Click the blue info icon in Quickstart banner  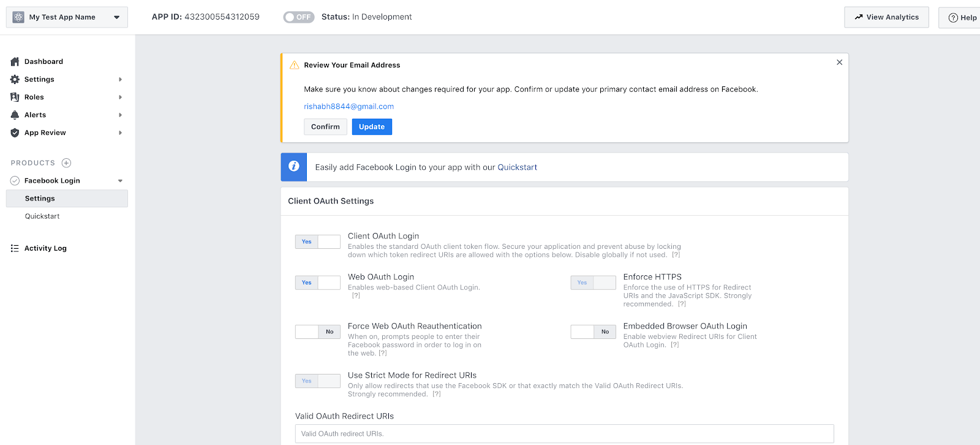tap(294, 167)
